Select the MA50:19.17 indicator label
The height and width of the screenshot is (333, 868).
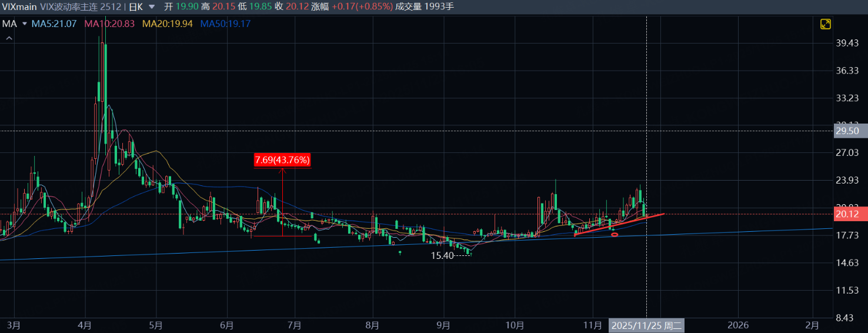coord(226,24)
